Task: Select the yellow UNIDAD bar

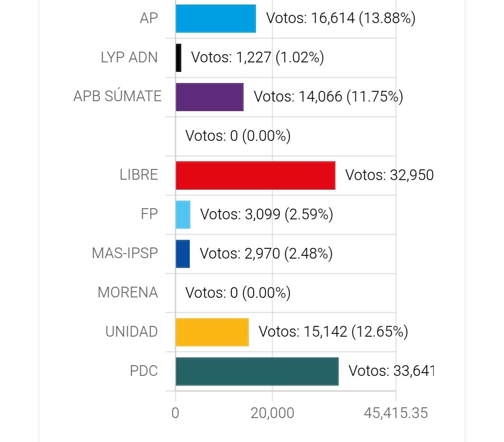Action: pos(212,332)
